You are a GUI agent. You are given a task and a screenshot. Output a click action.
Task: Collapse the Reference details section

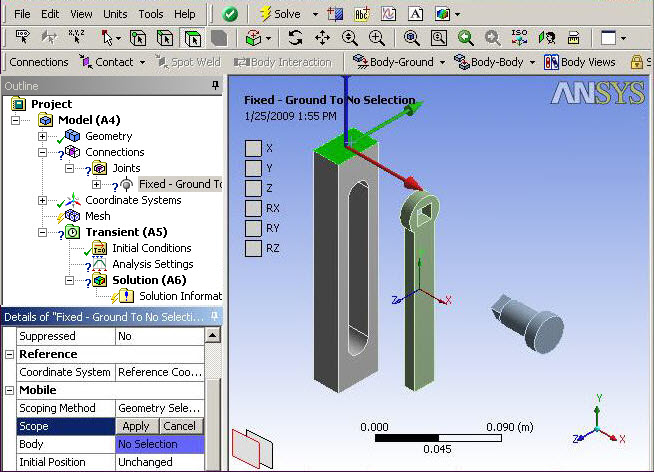click(10, 354)
